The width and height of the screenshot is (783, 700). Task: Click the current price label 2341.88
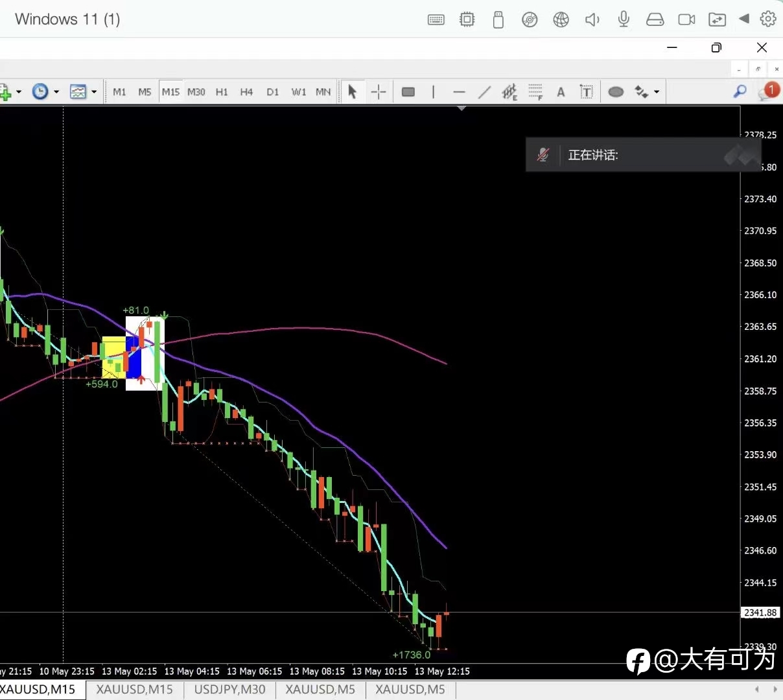click(760, 612)
